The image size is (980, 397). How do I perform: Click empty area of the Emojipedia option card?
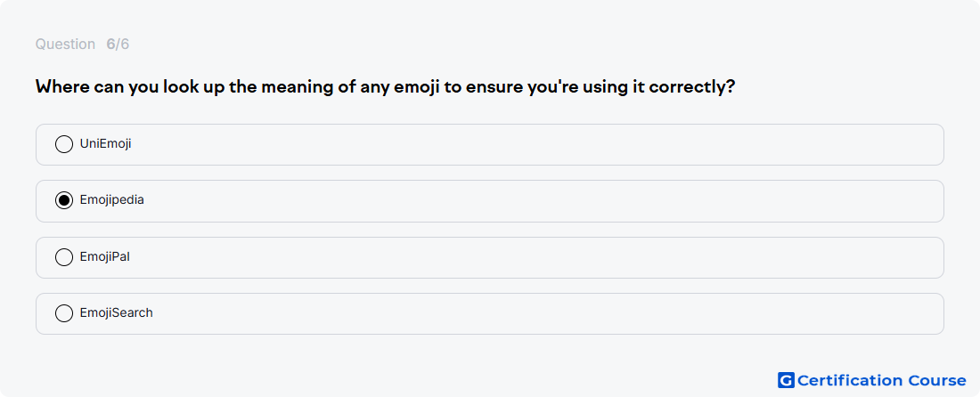537,201
